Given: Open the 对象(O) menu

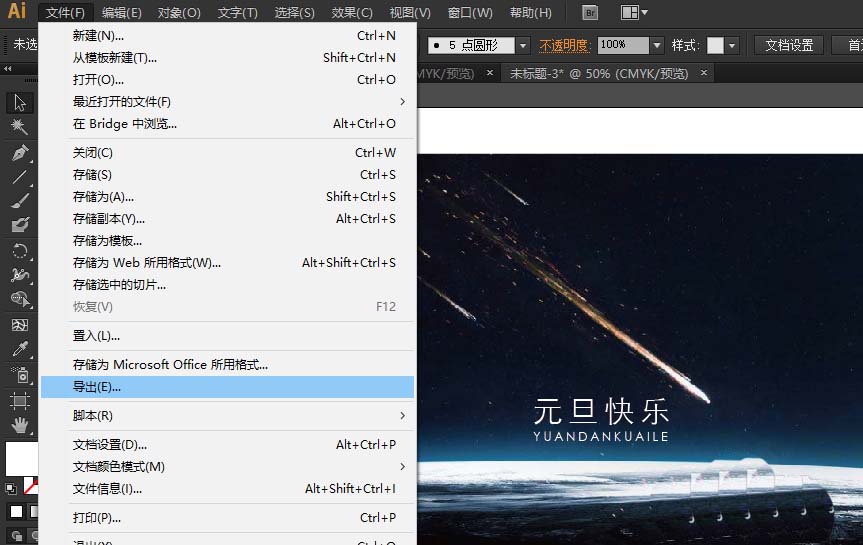Looking at the screenshot, I should point(179,12).
